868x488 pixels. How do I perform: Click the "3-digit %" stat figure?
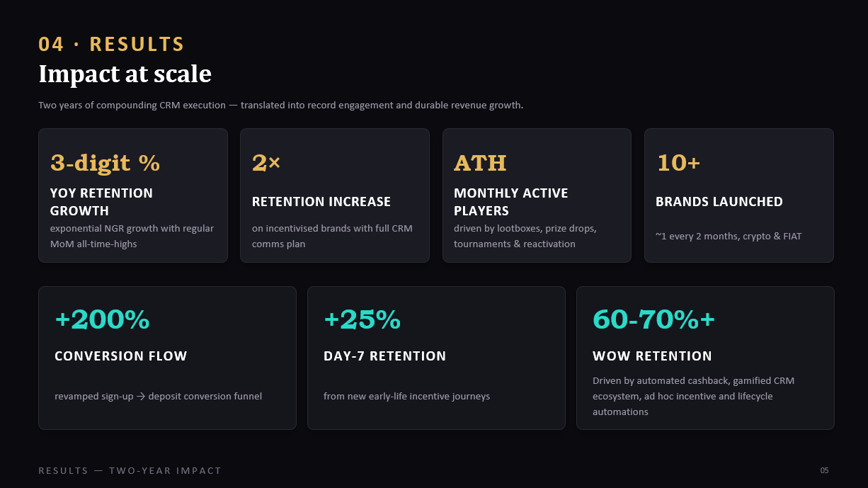click(105, 163)
